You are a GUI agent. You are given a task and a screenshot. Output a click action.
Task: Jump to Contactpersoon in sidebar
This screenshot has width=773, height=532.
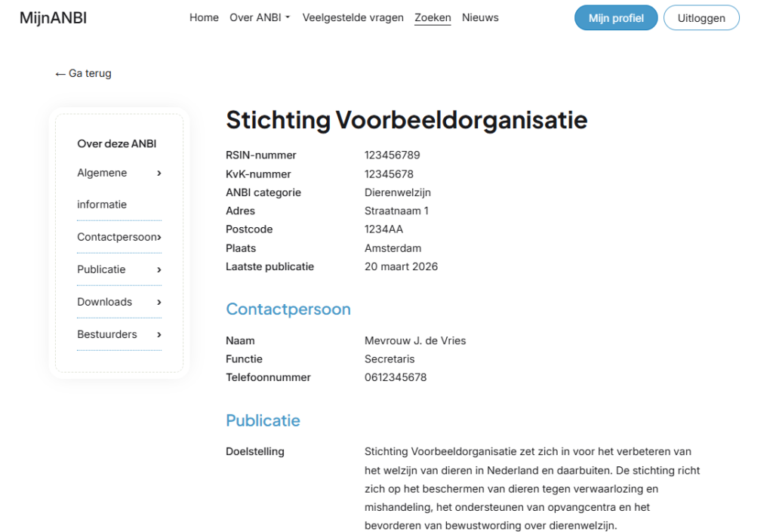coord(116,237)
